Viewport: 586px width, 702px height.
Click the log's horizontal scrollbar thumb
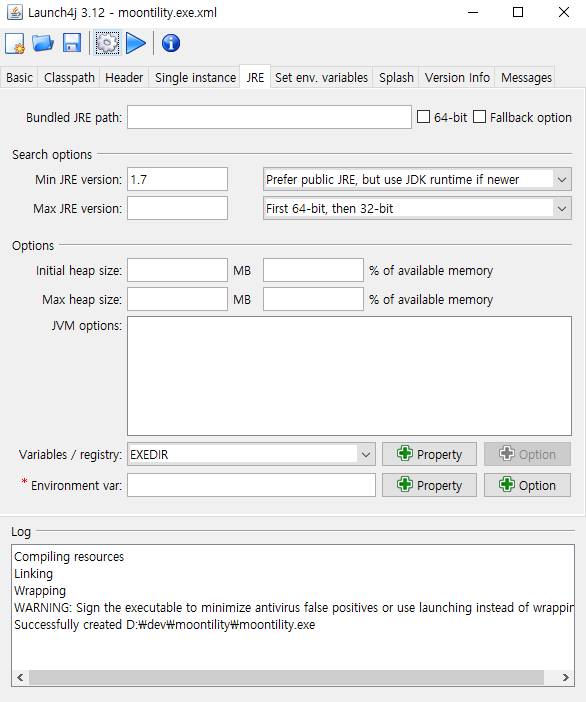(287, 677)
